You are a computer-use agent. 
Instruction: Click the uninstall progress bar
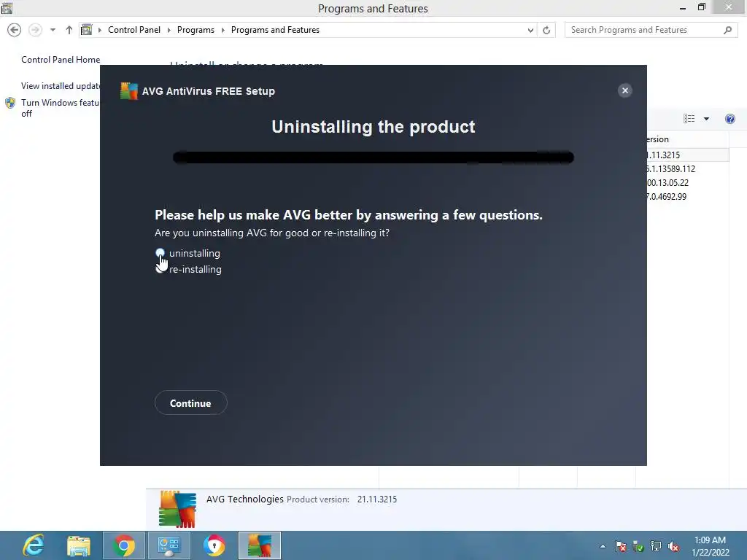(x=373, y=157)
